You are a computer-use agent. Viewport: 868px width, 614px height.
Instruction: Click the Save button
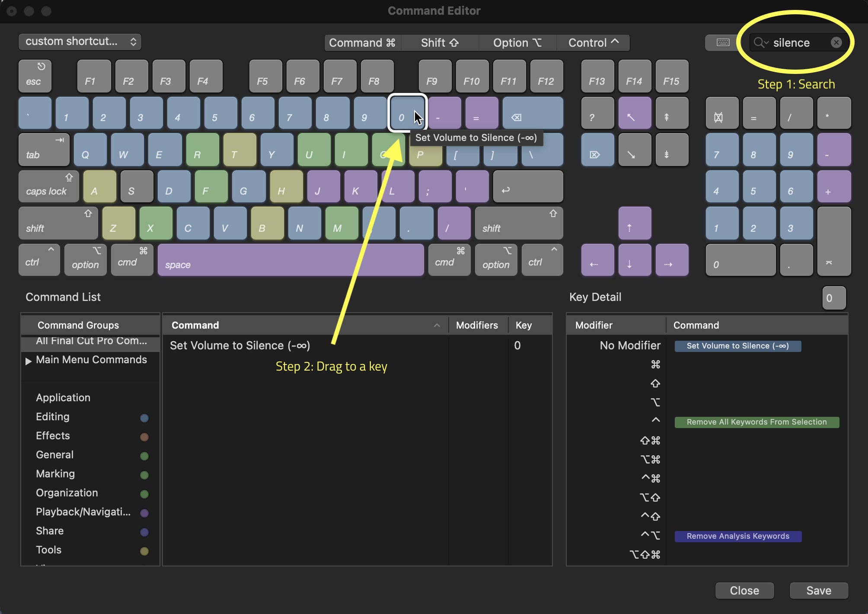click(x=819, y=591)
